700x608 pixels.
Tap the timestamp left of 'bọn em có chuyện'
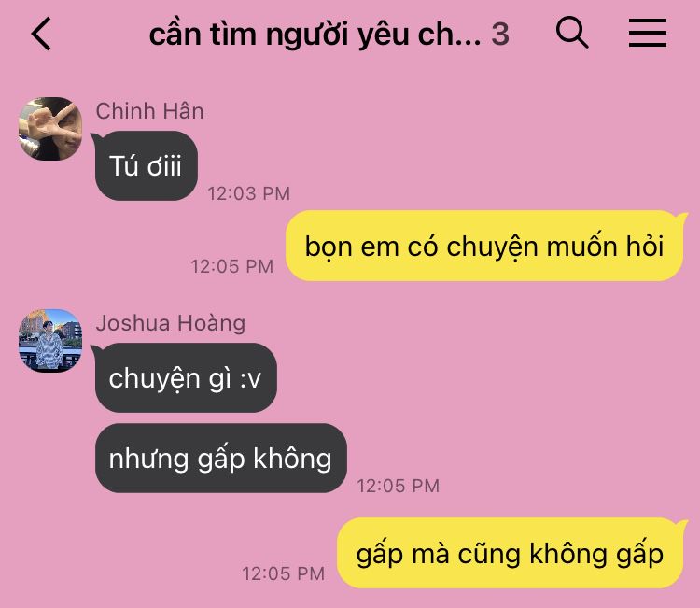(x=232, y=266)
